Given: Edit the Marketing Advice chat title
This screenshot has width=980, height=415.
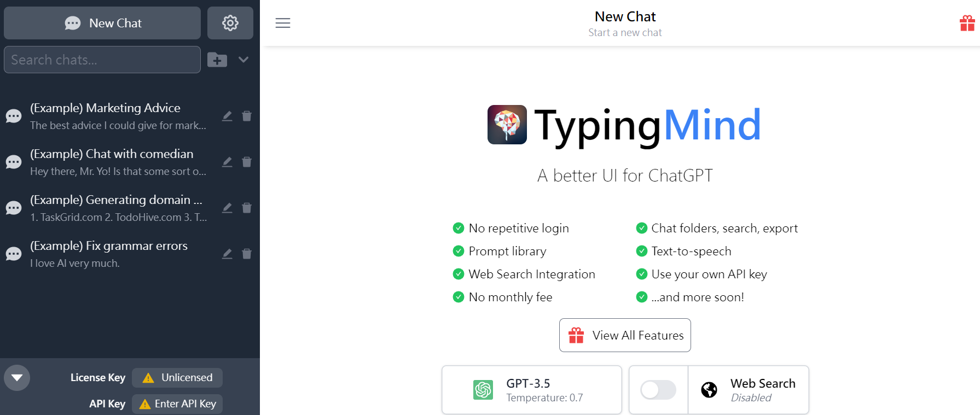Looking at the screenshot, I should [227, 116].
